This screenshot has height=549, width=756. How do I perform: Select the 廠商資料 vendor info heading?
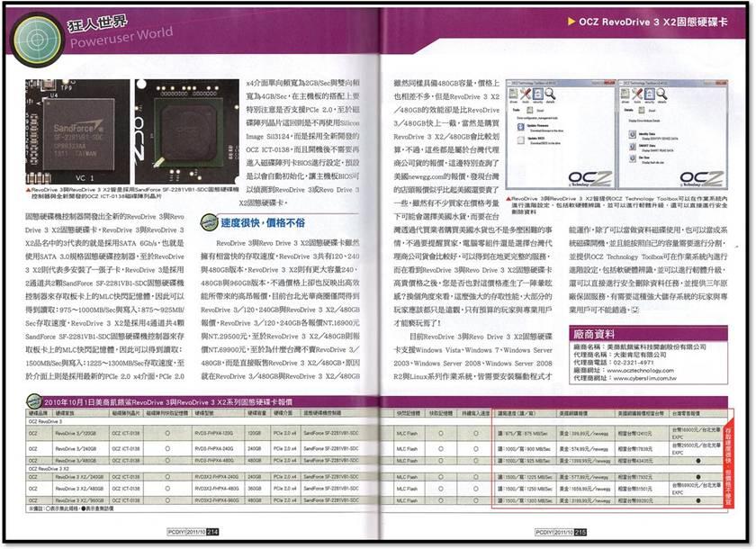point(593,334)
